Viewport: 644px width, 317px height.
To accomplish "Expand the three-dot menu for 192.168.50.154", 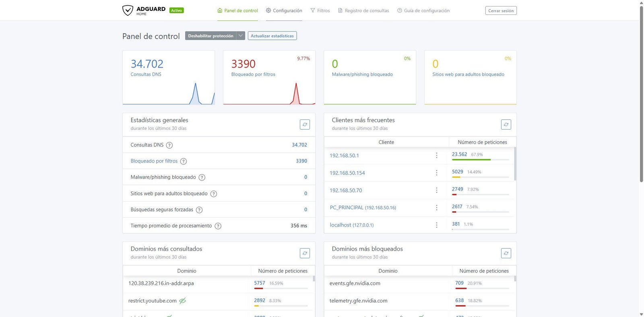I will point(436,173).
